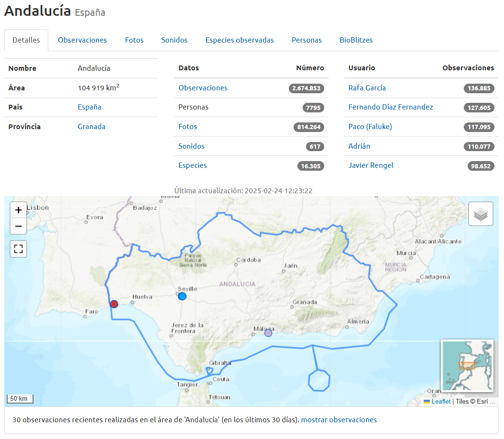The width and height of the screenshot is (504, 439).
Task: Zoom out on the map
Action: point(19,226)
